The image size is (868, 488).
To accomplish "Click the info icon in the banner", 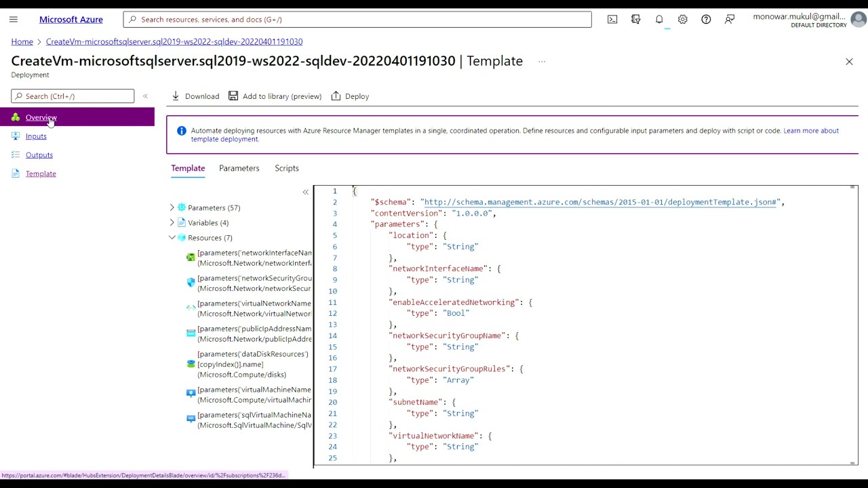I will click(x=181, y=131).
